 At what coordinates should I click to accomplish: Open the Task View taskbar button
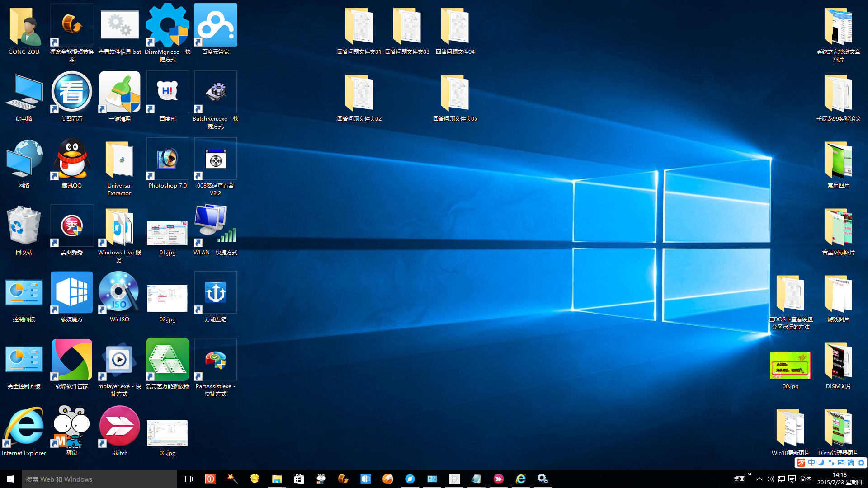[x=188, y=479]
